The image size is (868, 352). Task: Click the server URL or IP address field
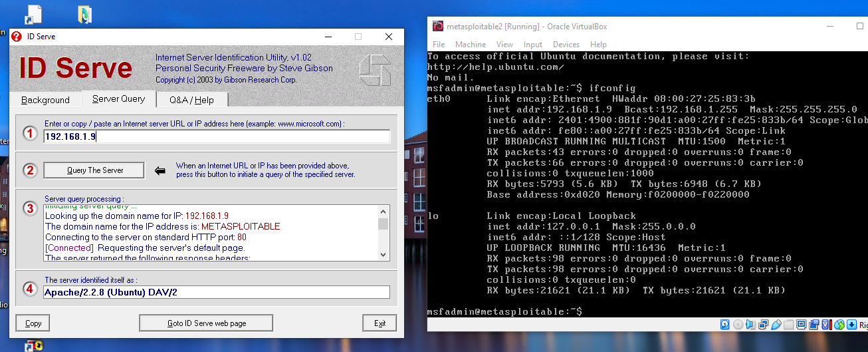tap(217, 136)
